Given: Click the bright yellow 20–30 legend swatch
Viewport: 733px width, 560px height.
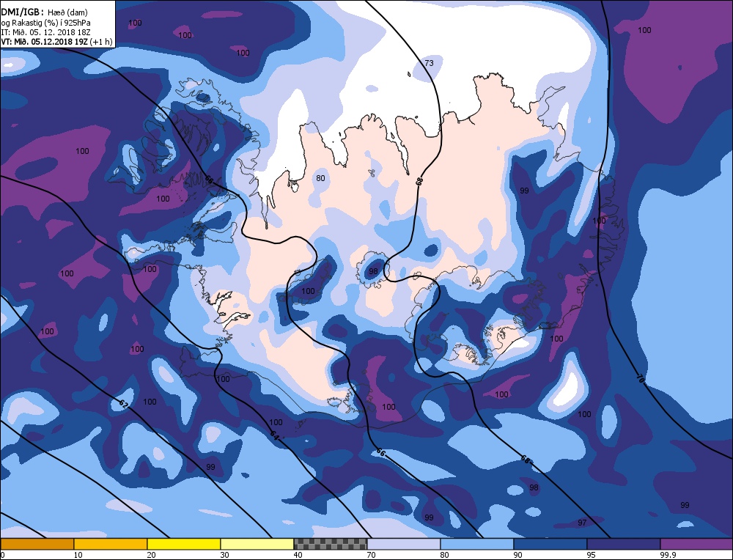Looking at the screenshot, I should (x=184, y=544).
